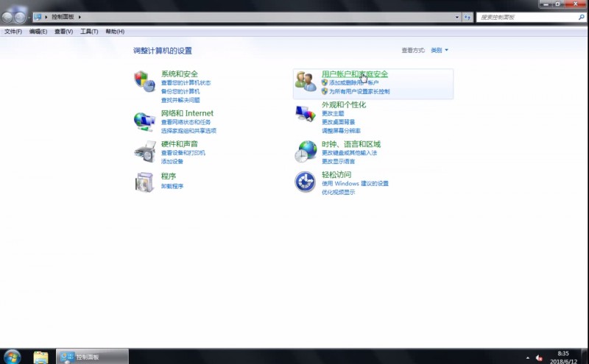The width and height of the screenshot is (589, 364).
Task: Open the 工具(T) menu
Action: (89, 32)
